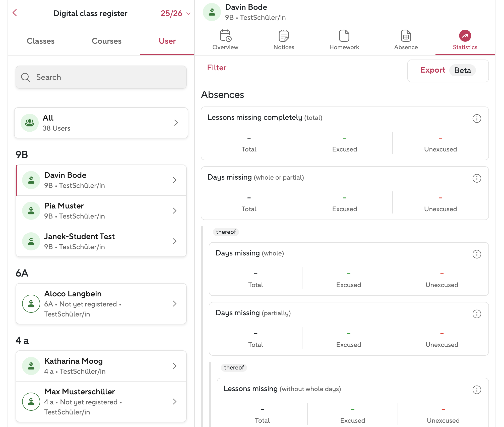Viewport: 504px width, 427px height.
Task: Open the Notices notepad icon
Action: pos(284,36)
